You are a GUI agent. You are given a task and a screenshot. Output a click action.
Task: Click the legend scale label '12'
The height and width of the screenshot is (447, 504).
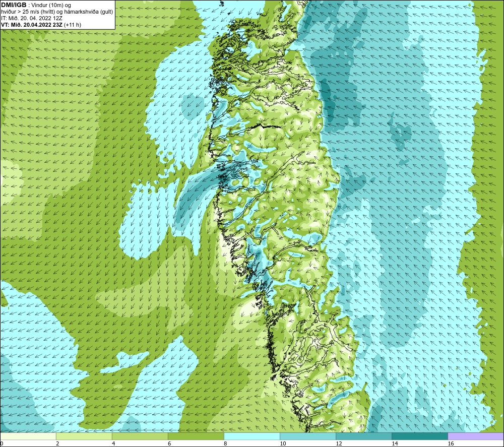(x=339, y=444)
